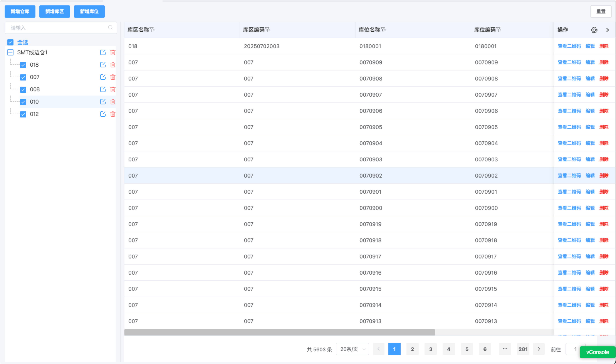Image resolution: width=616 pixels, height=364 pixels.
Task: Click the 新增库位 button
Action: pos(89,12)
